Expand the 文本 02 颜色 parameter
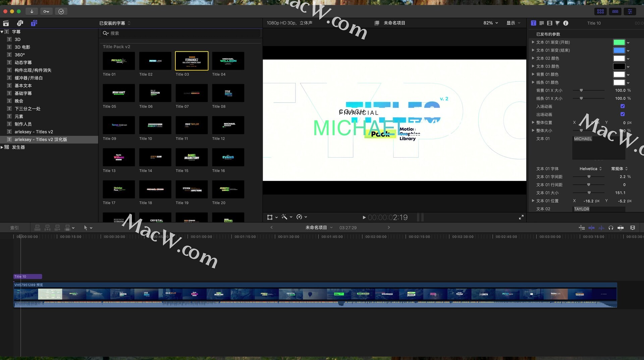 pyautogui.click(x=533, y=58)
